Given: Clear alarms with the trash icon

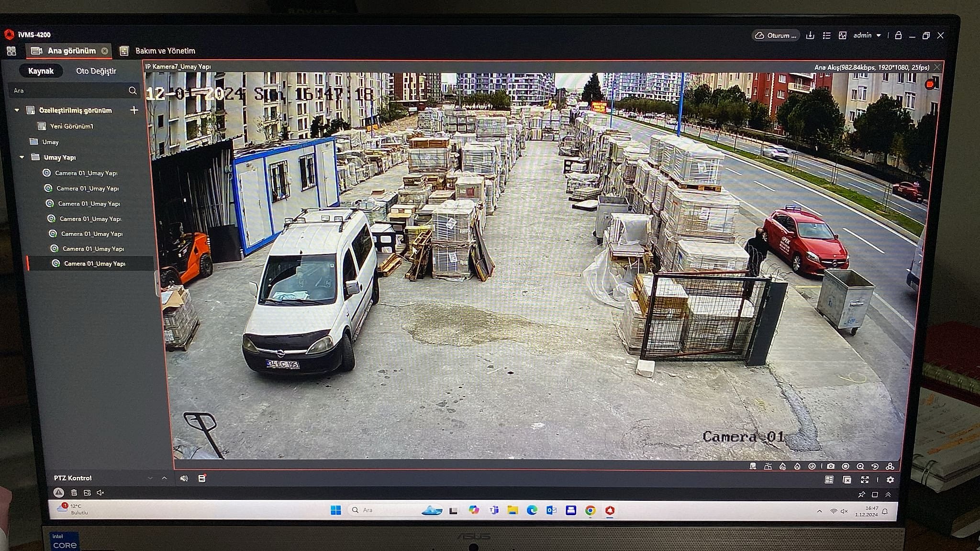Looking at the screenshot, I should (x=74, y=493).
